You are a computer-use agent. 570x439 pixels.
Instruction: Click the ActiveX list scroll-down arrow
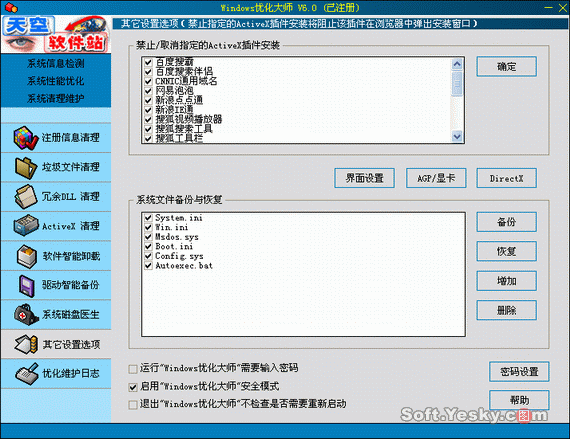pos(457,136)
